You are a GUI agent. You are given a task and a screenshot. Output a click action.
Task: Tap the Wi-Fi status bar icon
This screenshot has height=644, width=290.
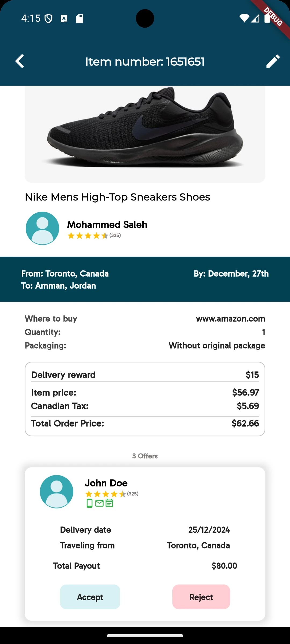(244, 18)
